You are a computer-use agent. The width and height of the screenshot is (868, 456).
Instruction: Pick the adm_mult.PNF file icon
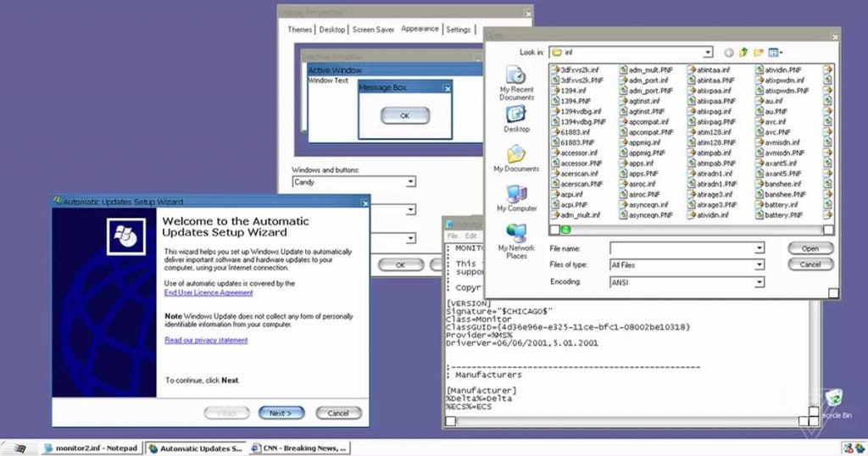pos(623,70)
